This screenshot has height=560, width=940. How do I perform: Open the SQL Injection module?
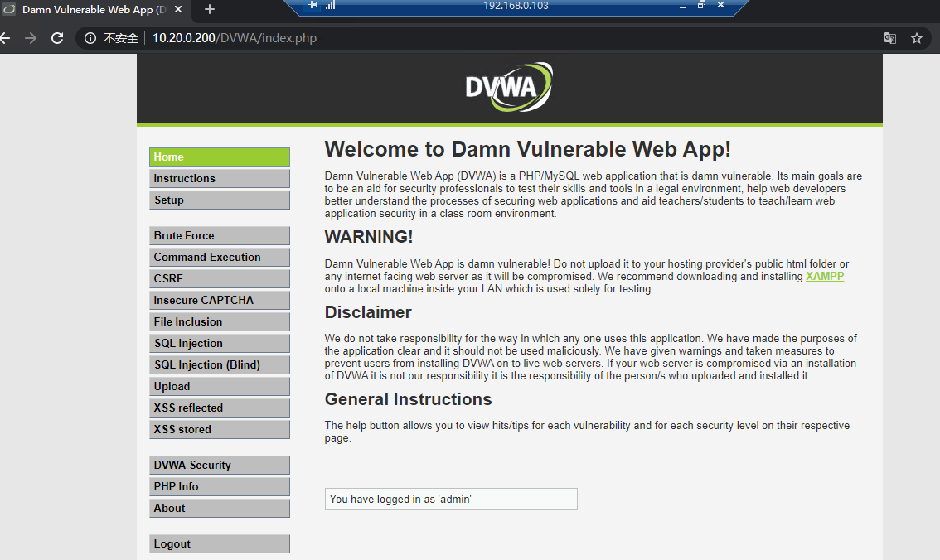click(220, 343)
